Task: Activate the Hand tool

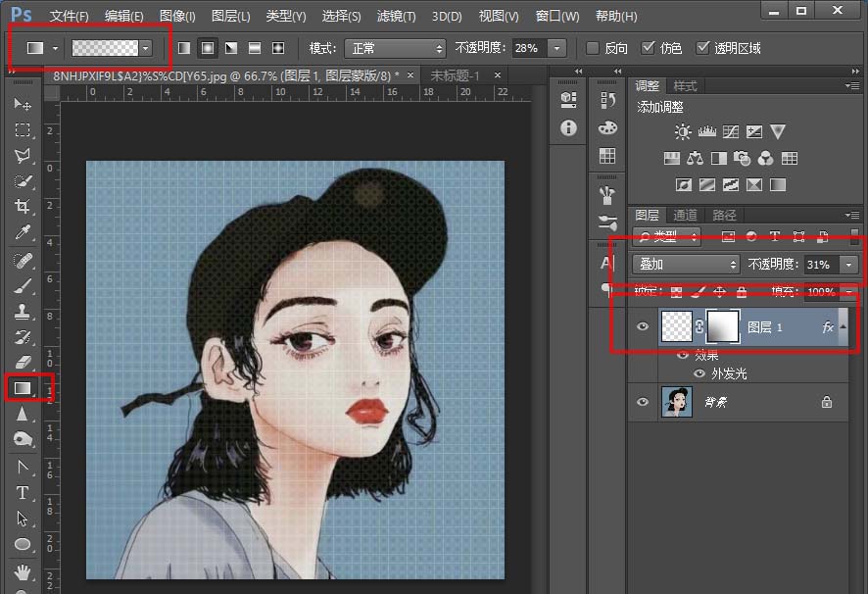Action: coord(22,570)
